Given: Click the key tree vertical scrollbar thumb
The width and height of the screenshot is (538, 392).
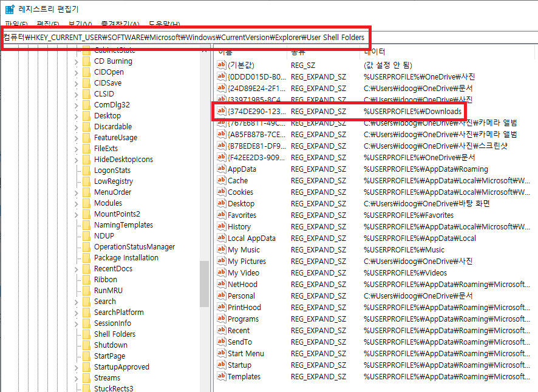Looking at the screenshot, I should 205,283.
